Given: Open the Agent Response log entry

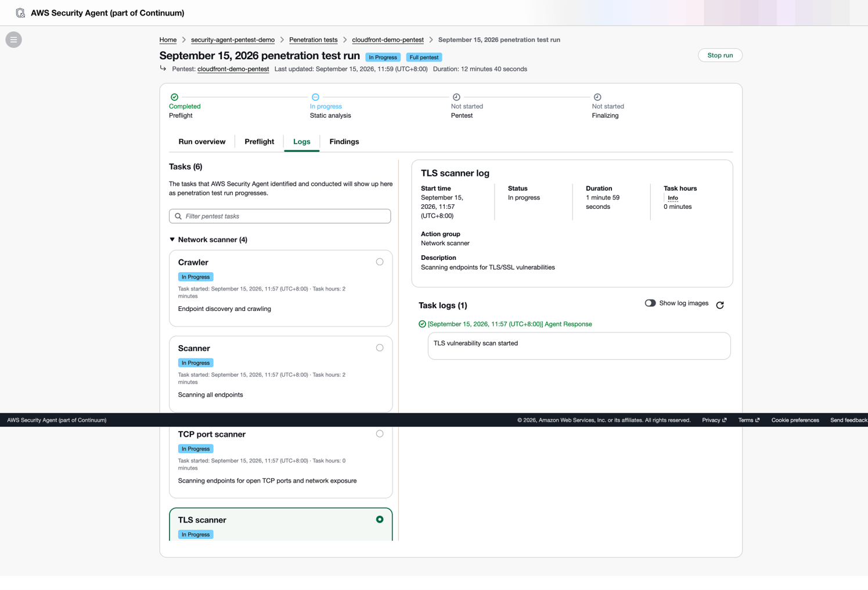Looking at the screenshot, I should 510,324.
